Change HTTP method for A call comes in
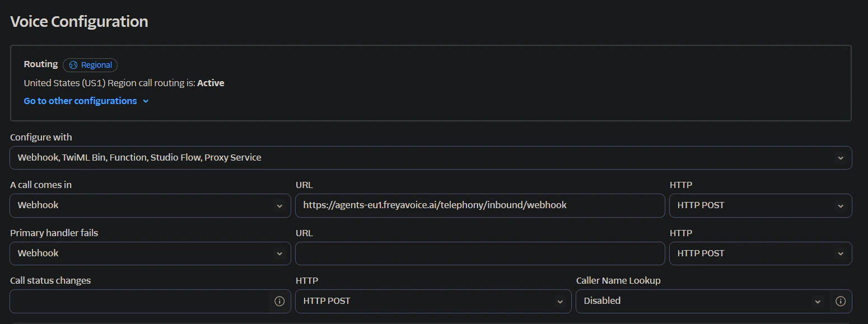 [760, 205]
